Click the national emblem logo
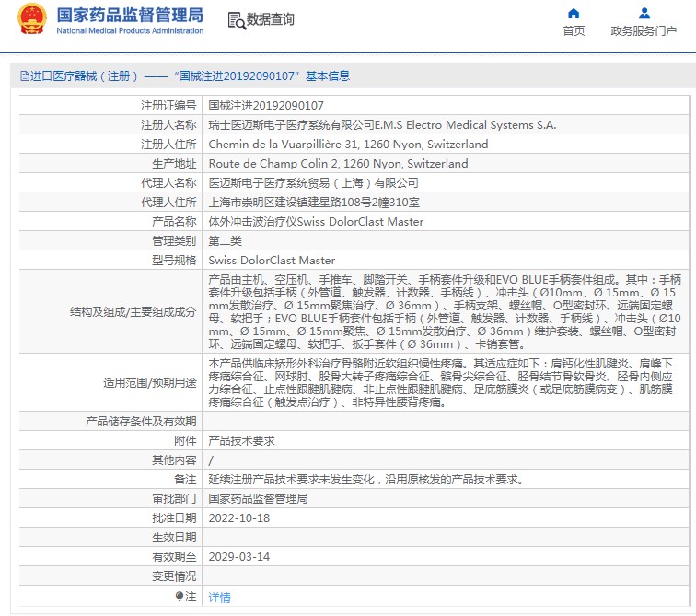Image resolution: width=696 pixels, height=616 pixels. point(31,20)
